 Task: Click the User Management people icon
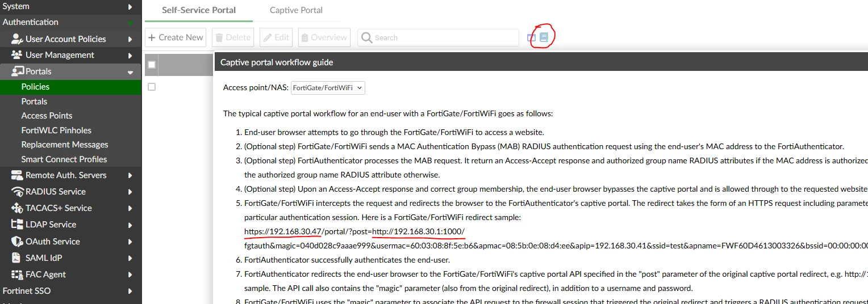point(17,55)
